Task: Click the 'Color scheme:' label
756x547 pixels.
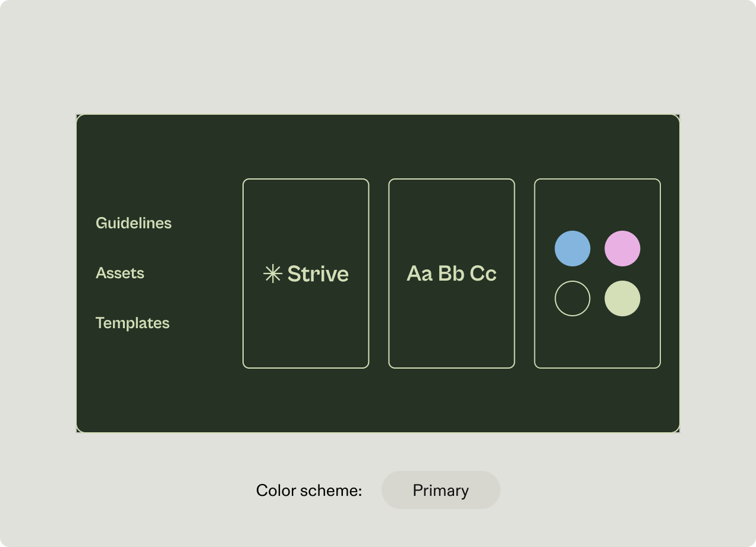Action: point(309,491)
